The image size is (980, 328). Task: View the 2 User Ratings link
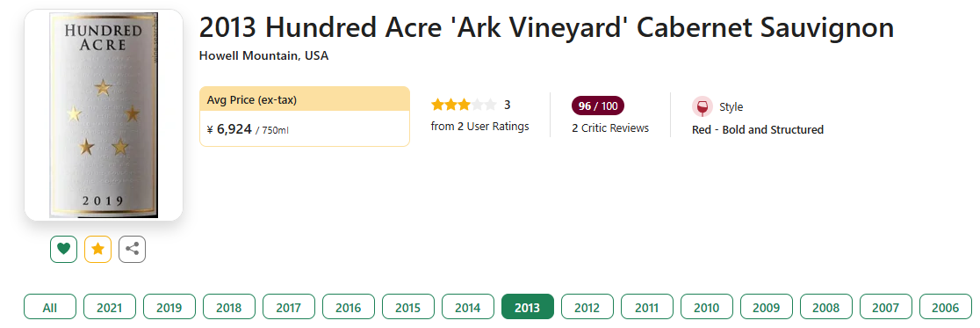480,127
